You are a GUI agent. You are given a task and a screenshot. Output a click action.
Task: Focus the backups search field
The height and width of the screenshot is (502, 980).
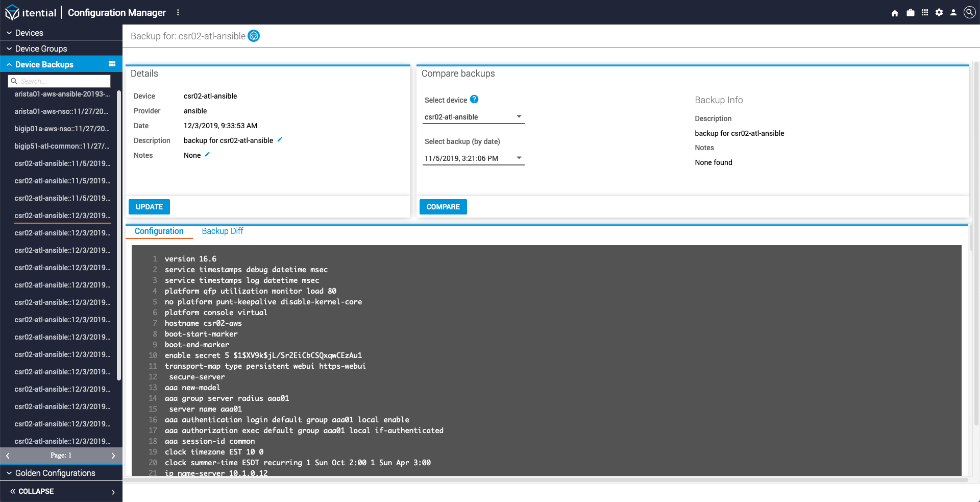pyautogui.click(x=59, y=81)
